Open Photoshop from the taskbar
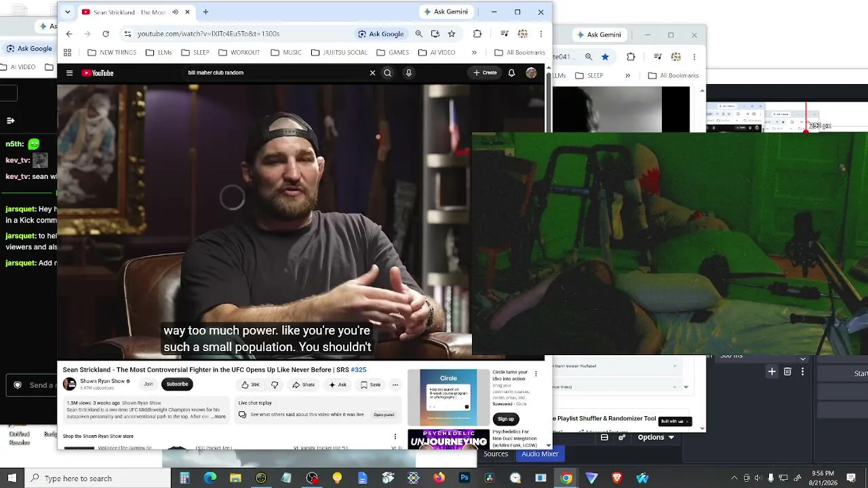The width and height of the screenshot is (868, 488). pos(465,478)
